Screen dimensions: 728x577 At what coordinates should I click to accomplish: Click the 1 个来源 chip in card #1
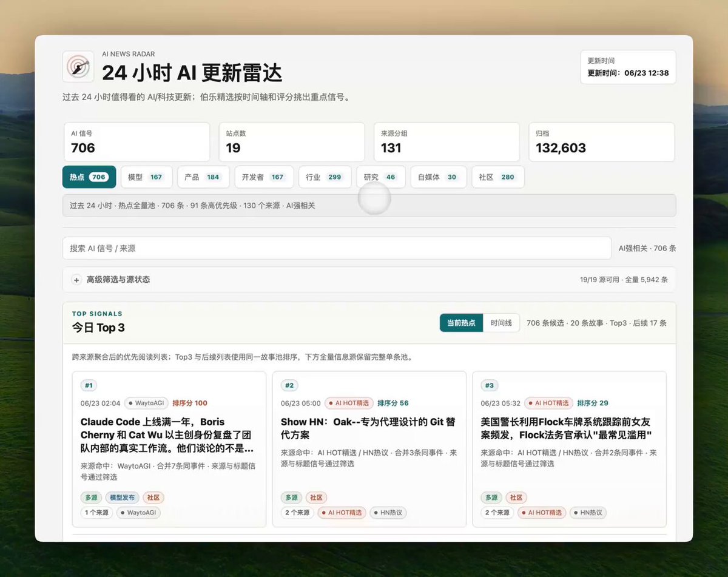pos(97,513)
